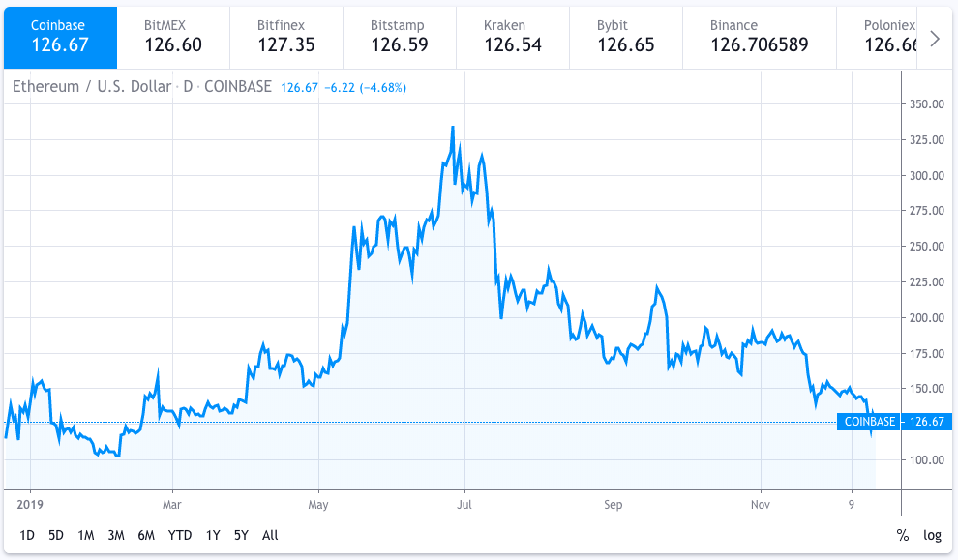Set chart range to 1D

pos(27,535)
